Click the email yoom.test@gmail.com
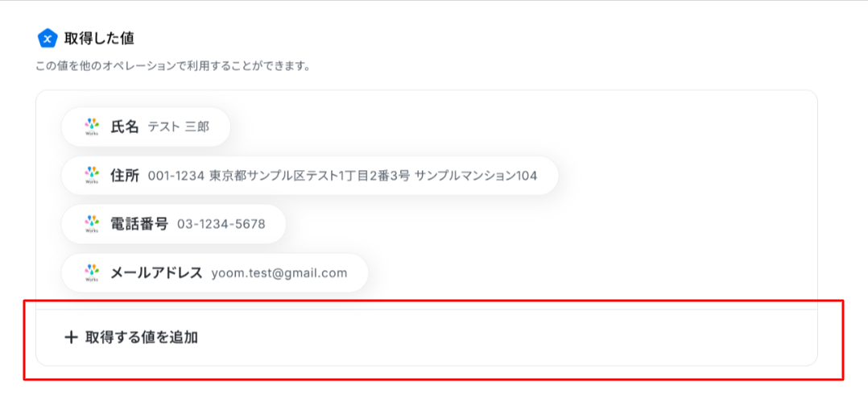Image resolution: width=868 pixels, height=407 pixels. (x=279, y=273)
